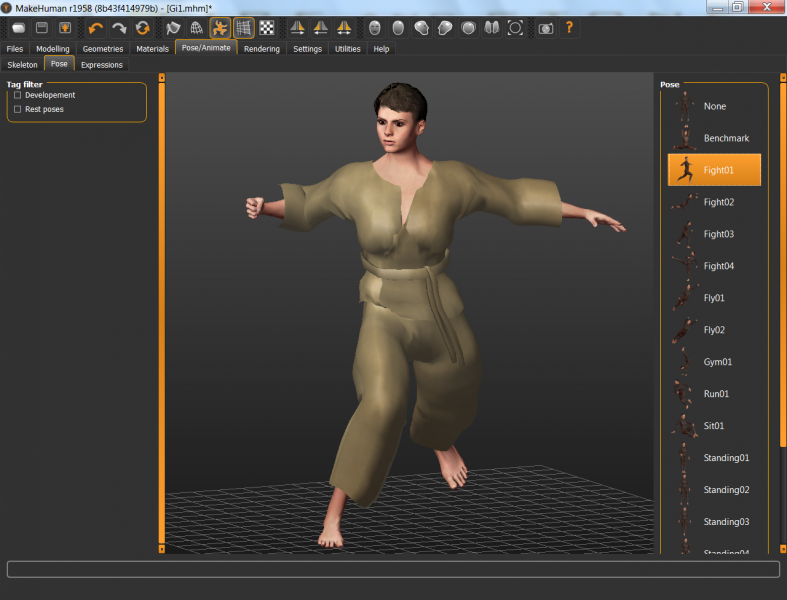
Task: Apply symmetry left-to-right icon
Action: (321, 28)
